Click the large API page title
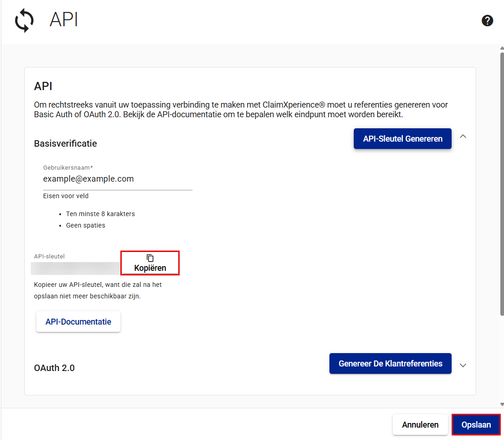This screenshot has width=504, height=440. 64,20
